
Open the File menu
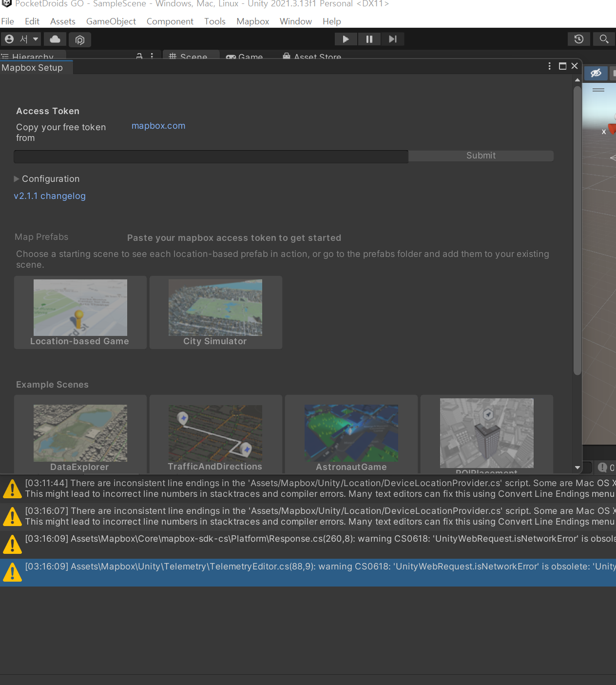pyautogui.click(x=7, y=21)
